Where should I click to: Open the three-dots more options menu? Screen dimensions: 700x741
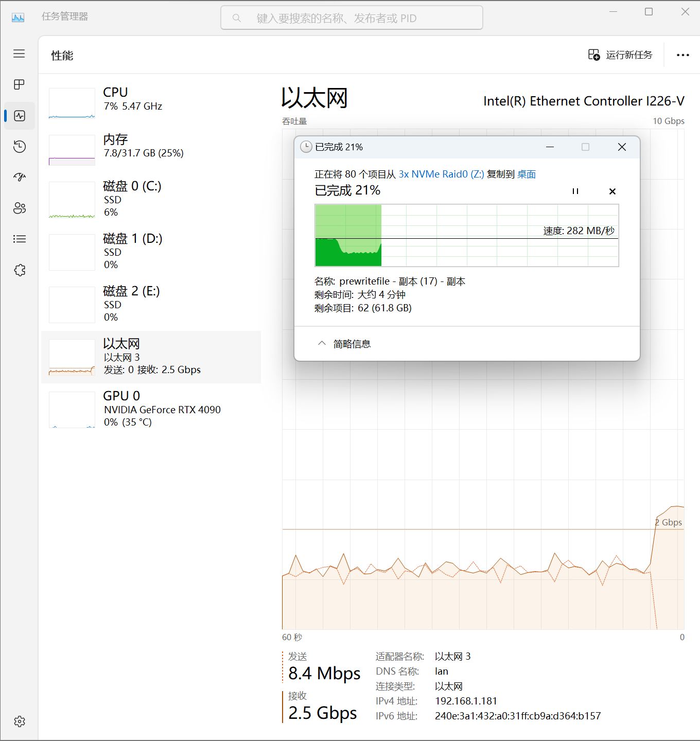(682, 55)
